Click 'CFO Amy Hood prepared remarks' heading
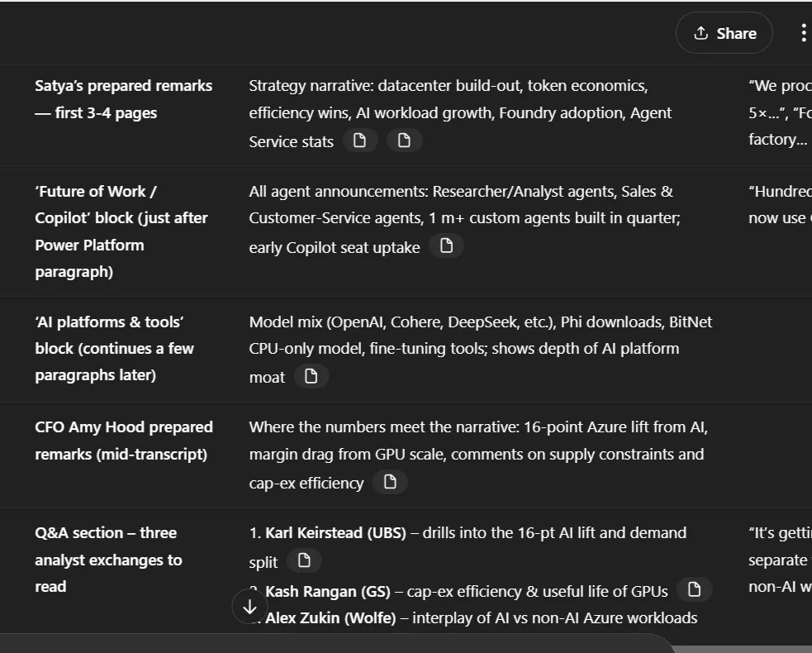 [124, 441]
